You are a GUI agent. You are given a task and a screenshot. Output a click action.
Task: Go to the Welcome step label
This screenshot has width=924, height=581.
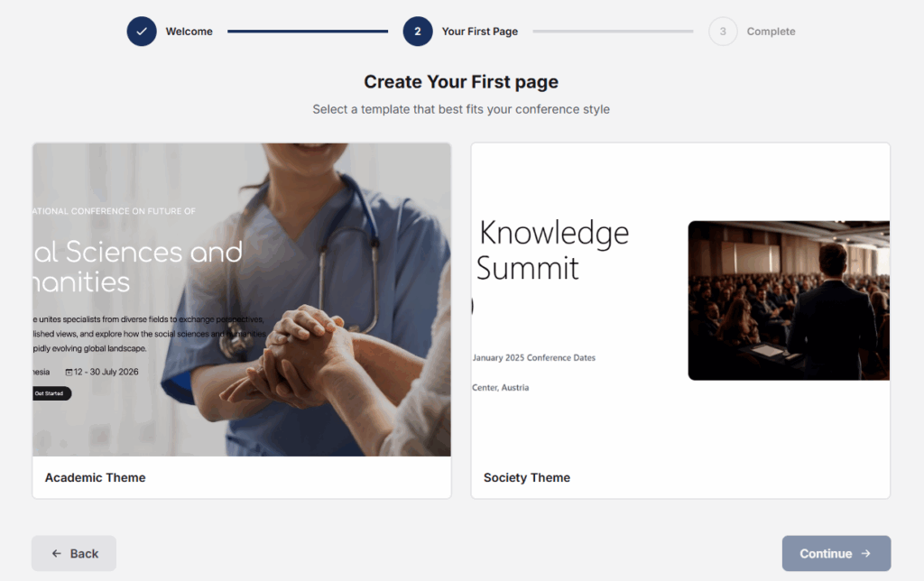(x=189, y=32)
